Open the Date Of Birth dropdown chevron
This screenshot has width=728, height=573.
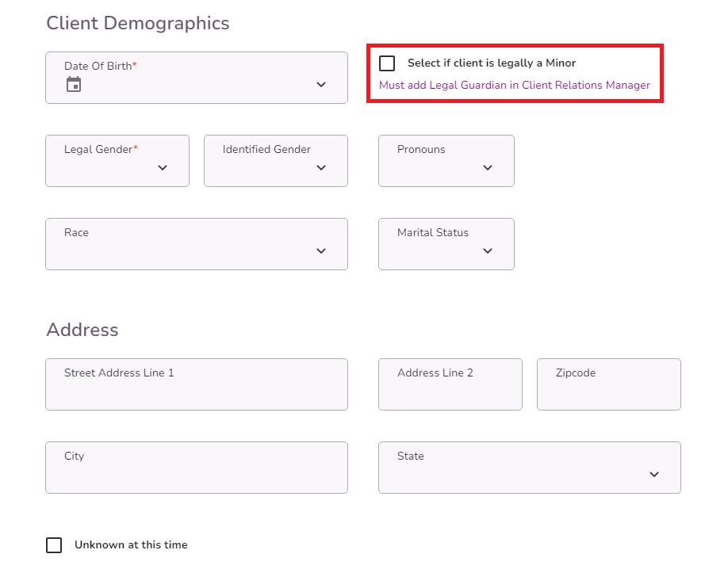tap(321, 85)
